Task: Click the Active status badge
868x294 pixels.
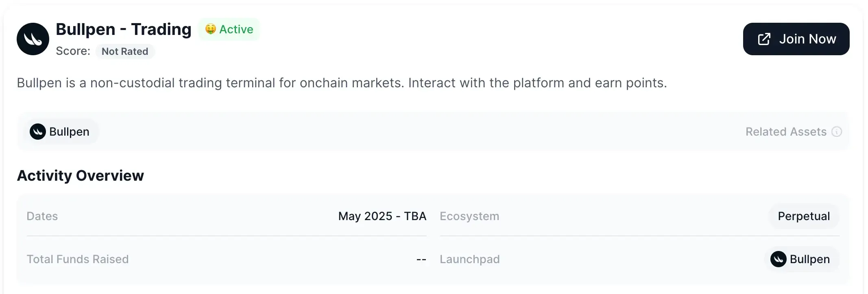Action: (229, 29)
